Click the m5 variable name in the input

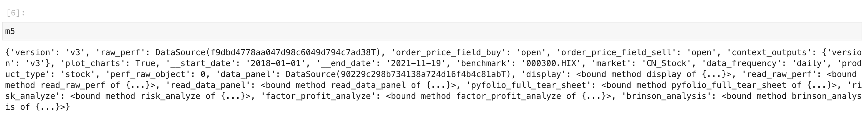(x=10, y=31)
